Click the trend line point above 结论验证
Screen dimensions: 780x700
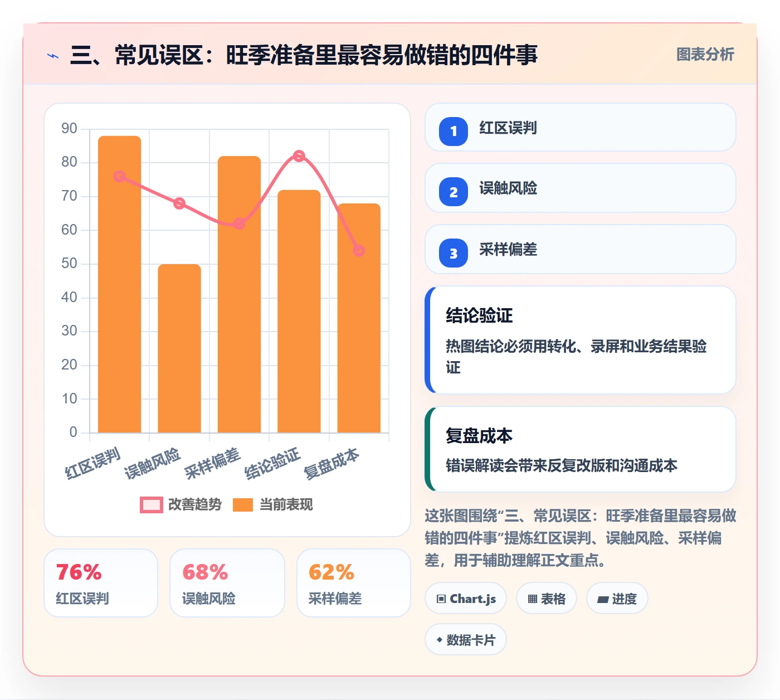click(x=299, y=156)
